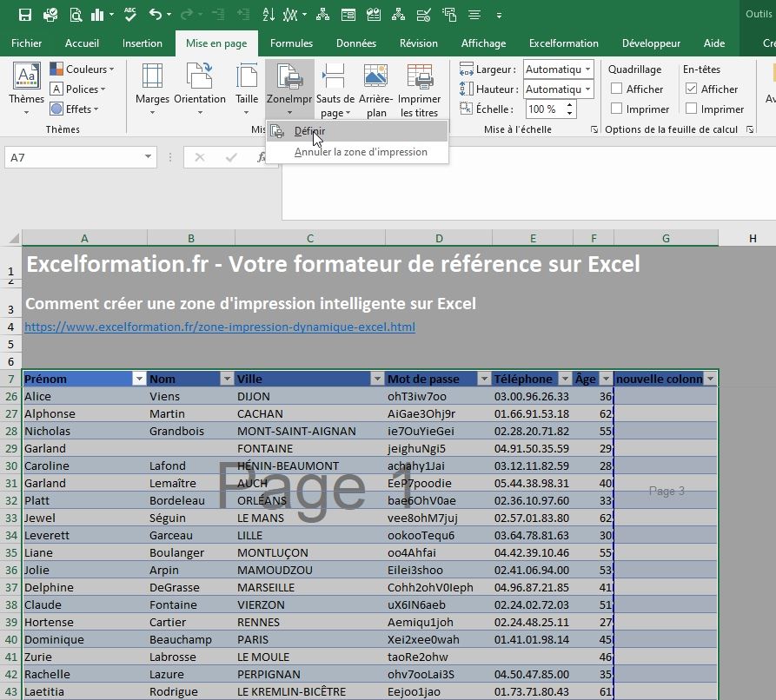Open the Hauteur dropdown
The image size is (776, 700).
point(589,89)
